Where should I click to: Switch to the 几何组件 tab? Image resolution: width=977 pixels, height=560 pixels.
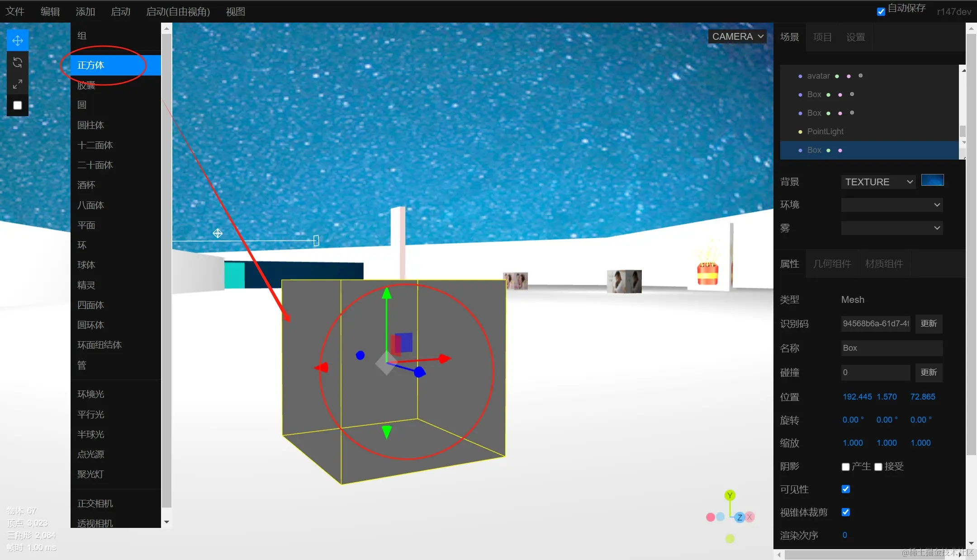click(x=832, y=264)
